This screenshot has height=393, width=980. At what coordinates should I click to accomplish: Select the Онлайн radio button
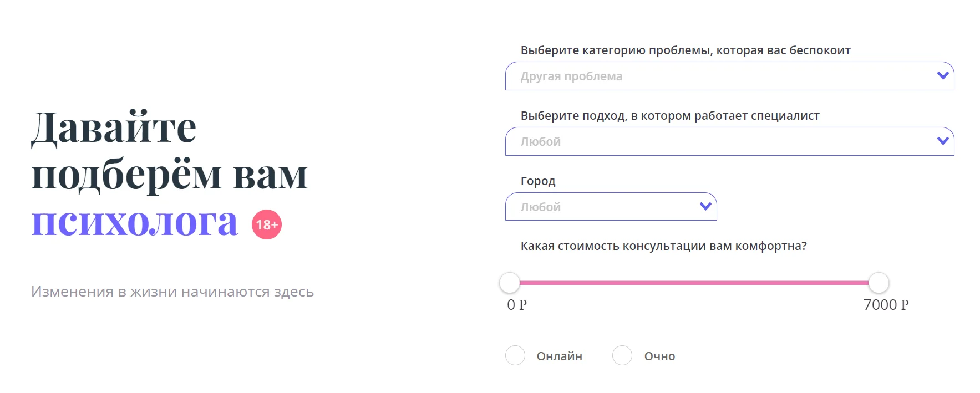(515, 355)
